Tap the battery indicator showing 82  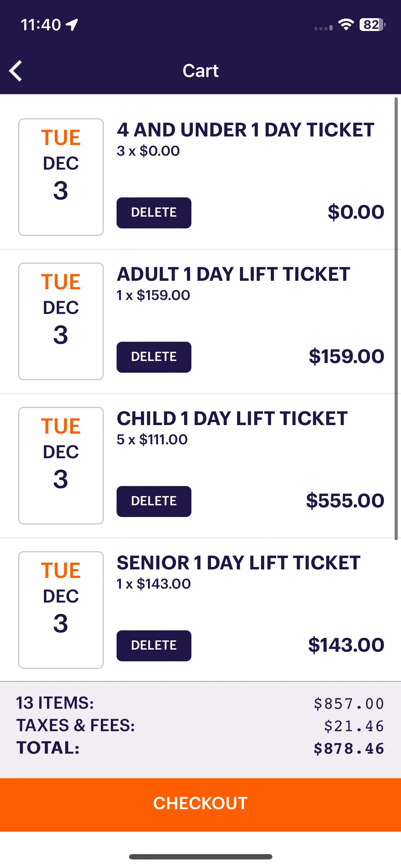[x=372, y=25]
